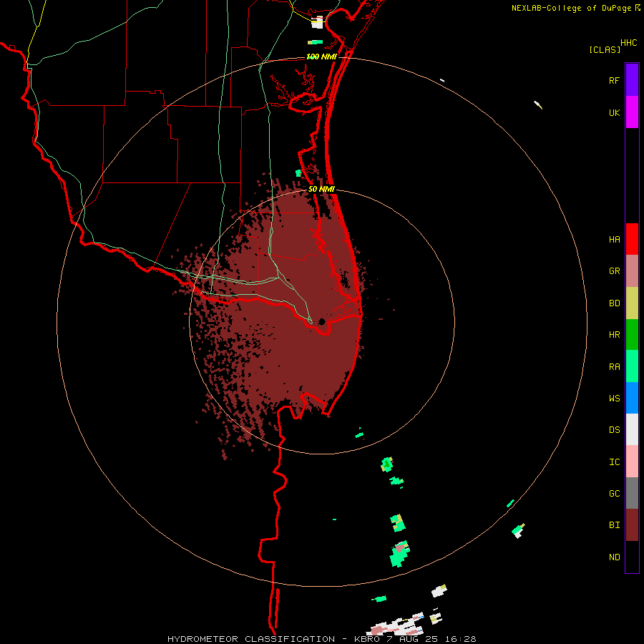644x644 pixels.
Task: Click the black radar site dot
Action: click(x=321, y=321)
